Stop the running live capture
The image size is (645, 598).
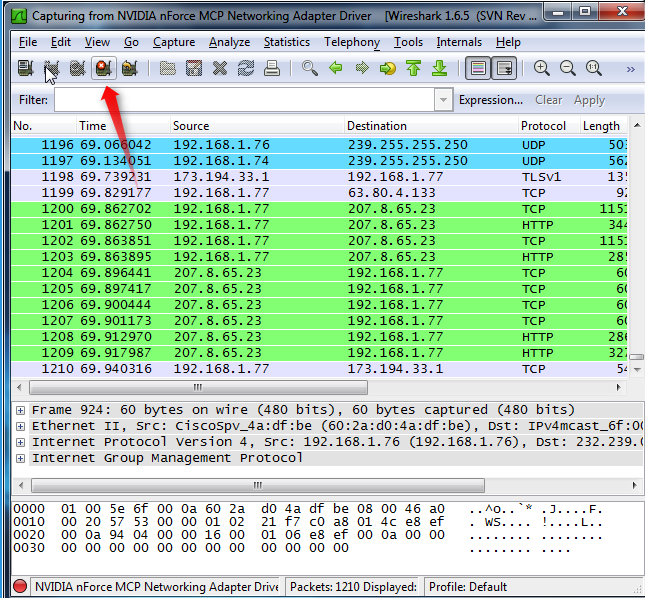point(103,68)
